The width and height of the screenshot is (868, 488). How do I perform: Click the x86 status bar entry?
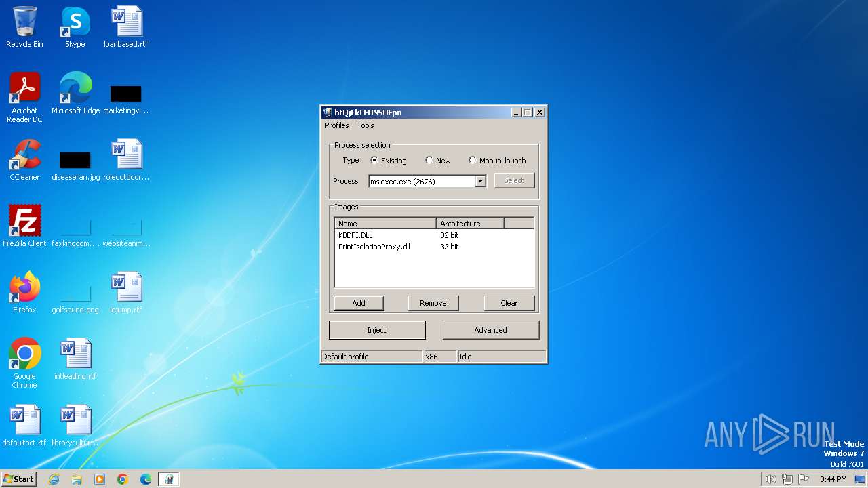tap(440, 357)
